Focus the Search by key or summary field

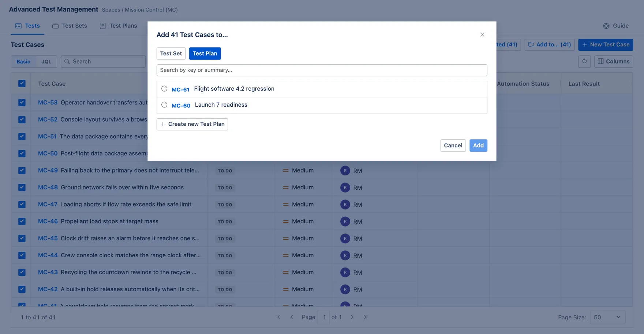tap(322, 70)
